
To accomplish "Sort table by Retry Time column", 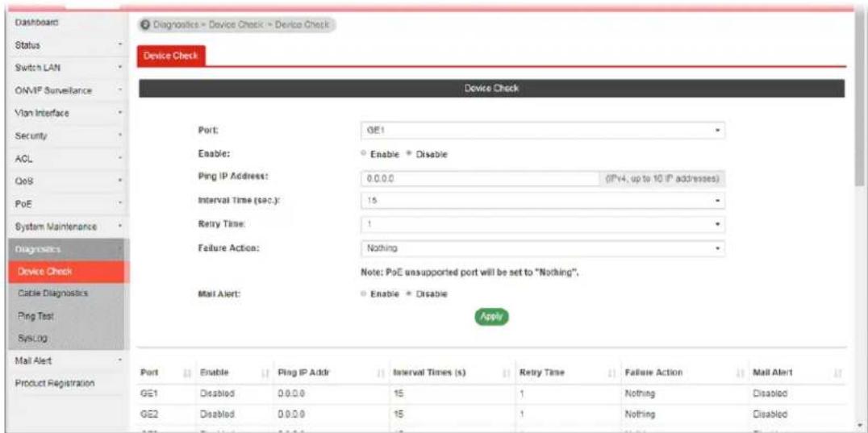I will pyautogui.click(x=565, y=373).
